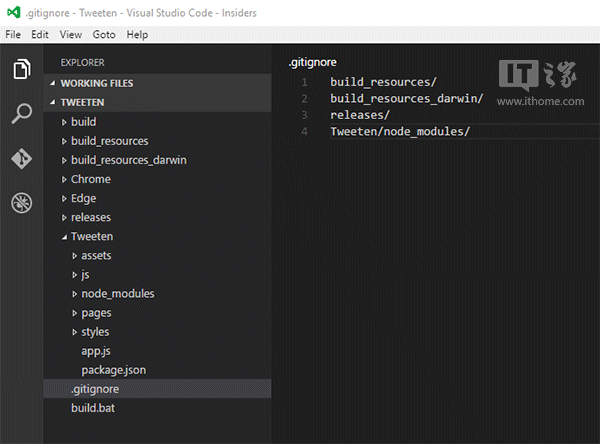Viewport: 600px width, 444px height.
Task: Select the assets folder name
Action: [x=96, y=256]
